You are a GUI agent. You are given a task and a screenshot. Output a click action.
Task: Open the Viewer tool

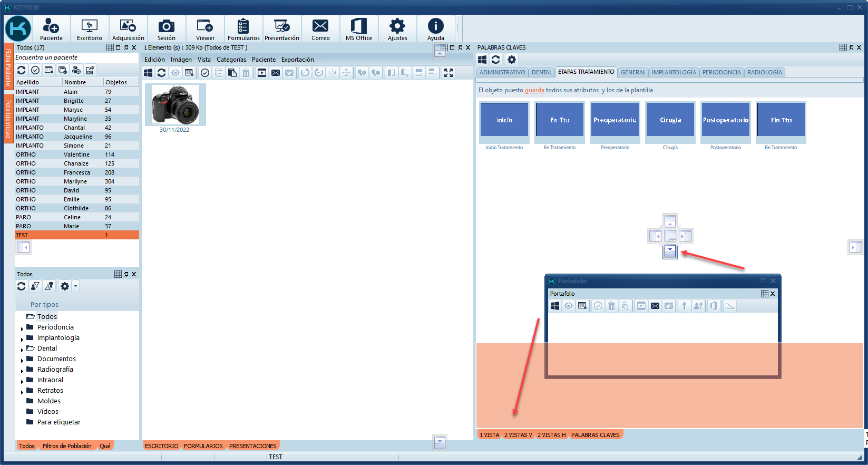(x=205, y=29)
